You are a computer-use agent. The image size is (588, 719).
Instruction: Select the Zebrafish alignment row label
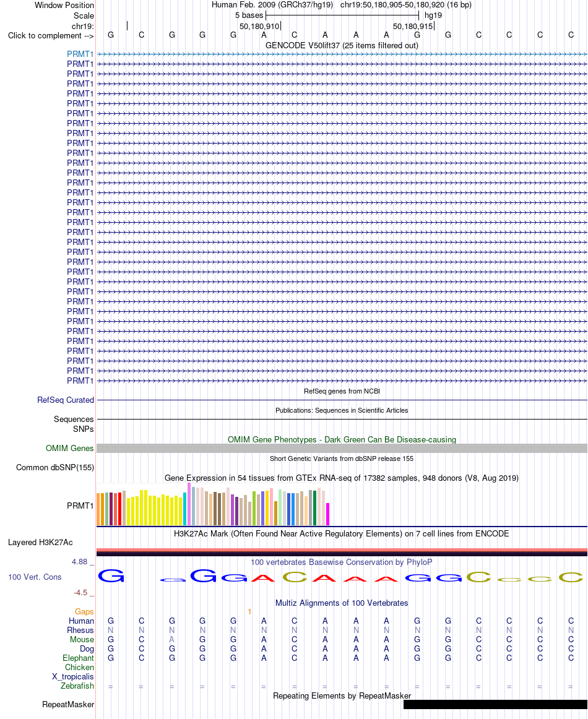77,686
